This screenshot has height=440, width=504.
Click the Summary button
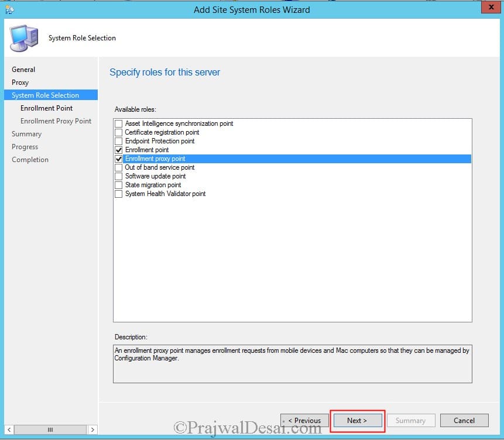(411, 420)
